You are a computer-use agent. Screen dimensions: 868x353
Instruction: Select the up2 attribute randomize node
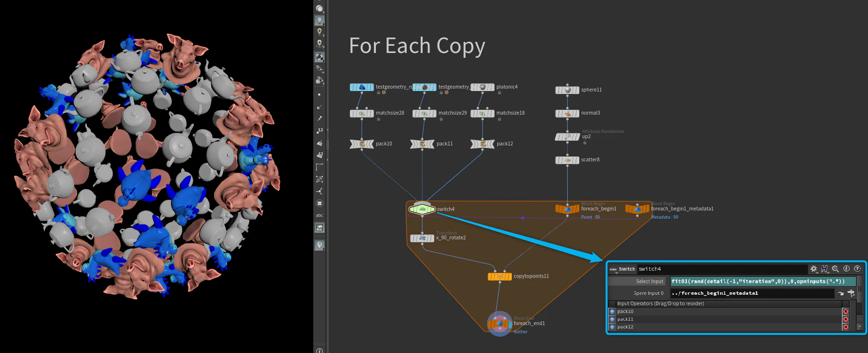point(567,137)
